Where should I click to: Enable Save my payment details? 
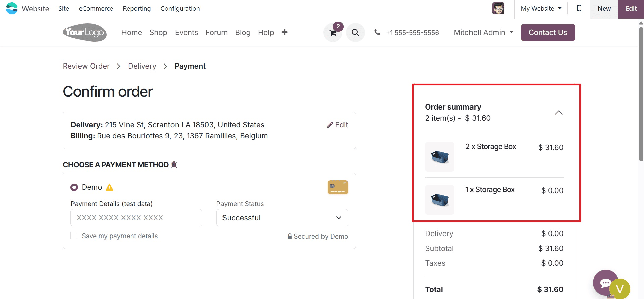(x=74, y=236)
